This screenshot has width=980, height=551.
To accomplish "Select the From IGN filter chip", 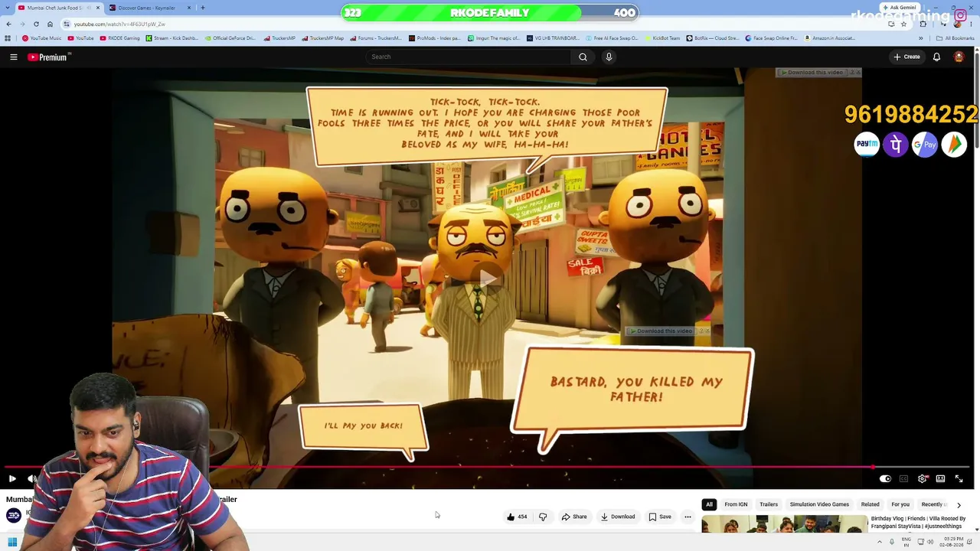I will (x=736, y=504).
